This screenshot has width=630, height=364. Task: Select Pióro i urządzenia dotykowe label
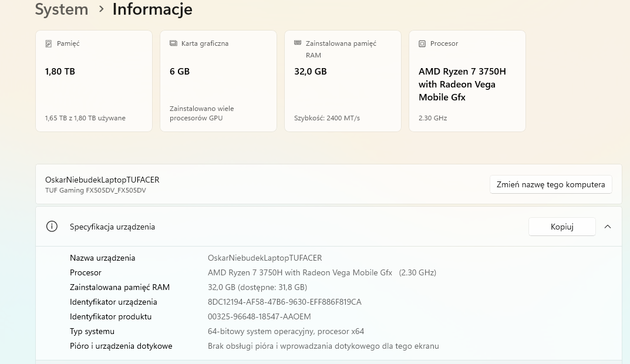(121, 346)
